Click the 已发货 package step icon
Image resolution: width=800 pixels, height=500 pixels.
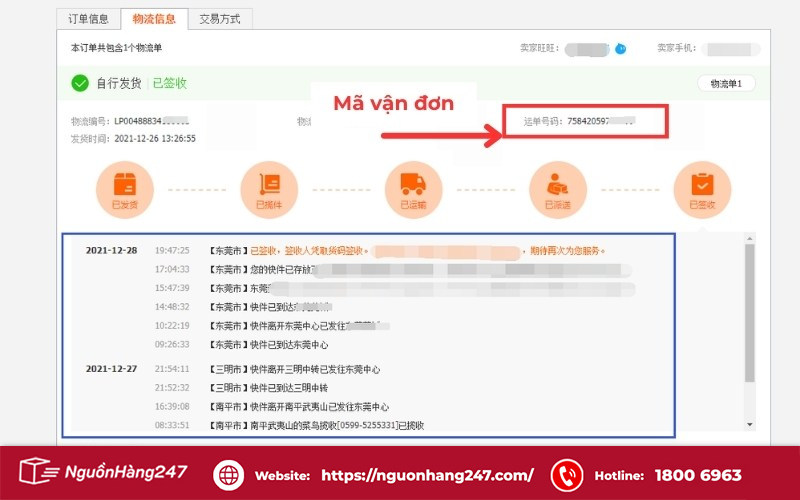[125, 189]
